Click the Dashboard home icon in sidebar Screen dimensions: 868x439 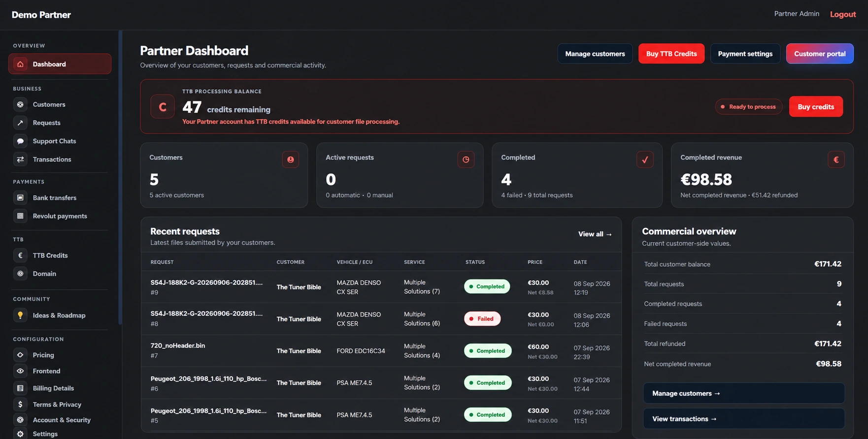click(x=20, y=64)
